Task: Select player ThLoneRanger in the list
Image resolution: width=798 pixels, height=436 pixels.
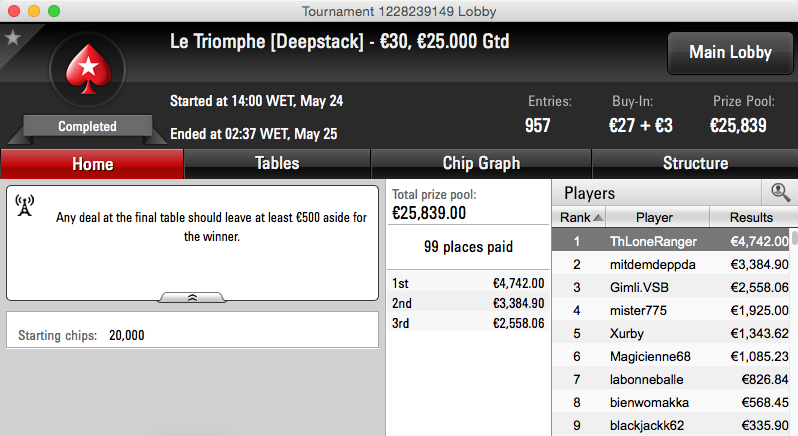Action: (x=671, y=241)
